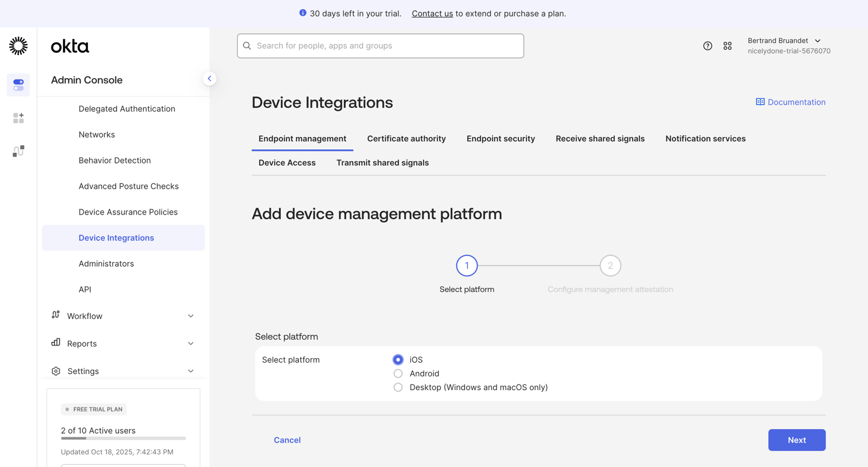Open the Transmit shared signals tab
868x467 pixels.
coord(382,163)
